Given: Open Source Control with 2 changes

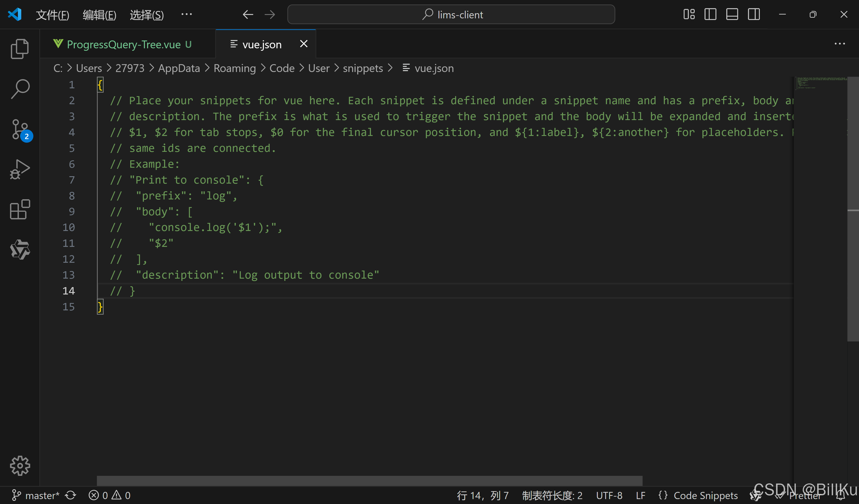Looking at the screenshot, I should tap(20, 129).
